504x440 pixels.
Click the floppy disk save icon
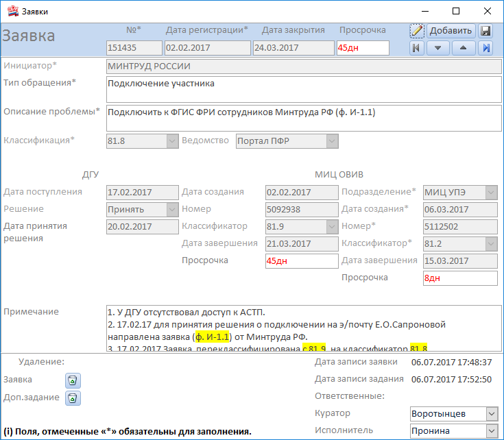coord(486,31)
